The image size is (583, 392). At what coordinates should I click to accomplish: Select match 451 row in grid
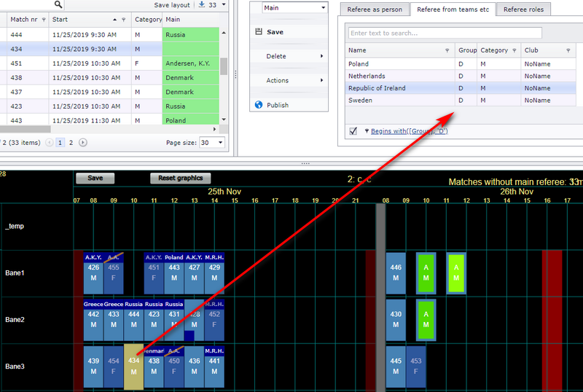pyautogui.click(x=110, y=63)
